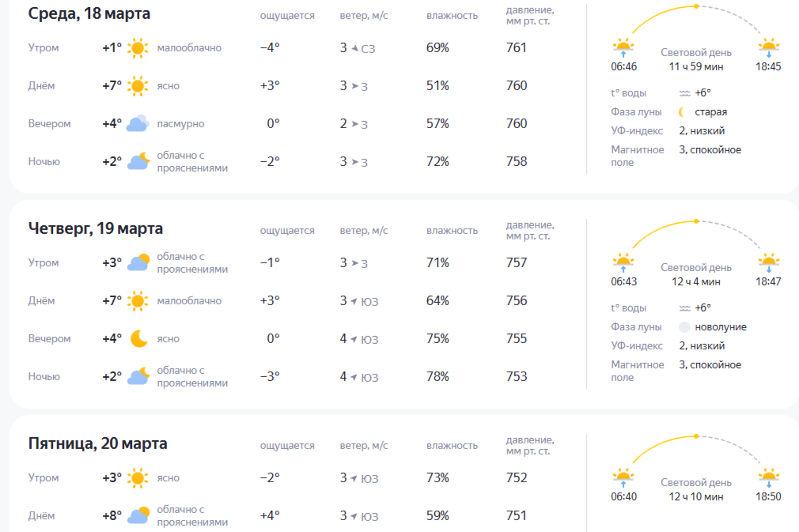Open the "Четверг, 19 марта" day heading
799x532 pixels.
(x=96, y=228)
